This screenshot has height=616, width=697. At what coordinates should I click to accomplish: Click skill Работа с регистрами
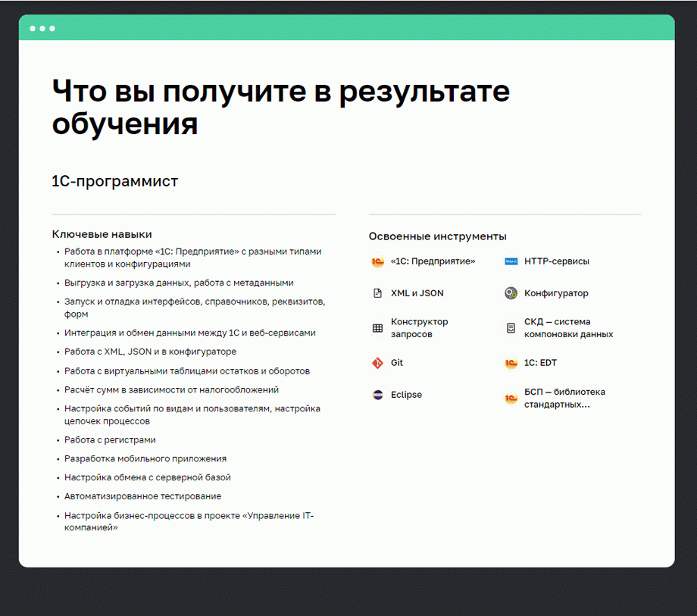[110, 440]
